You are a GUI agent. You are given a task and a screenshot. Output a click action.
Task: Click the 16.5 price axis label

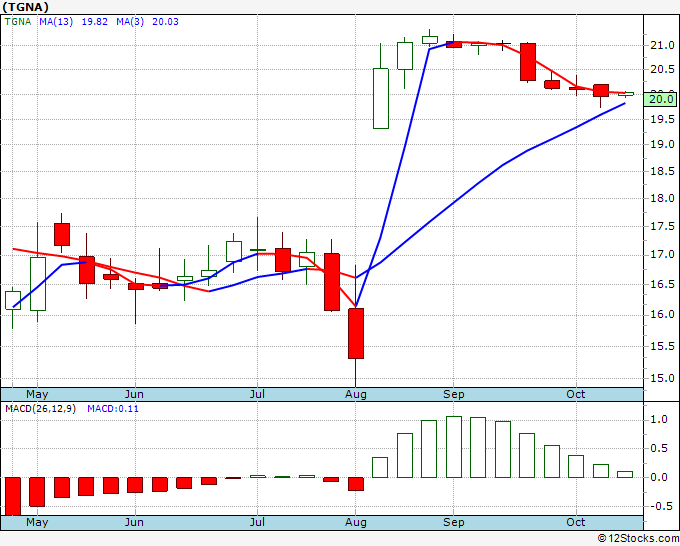click(662, 284)
